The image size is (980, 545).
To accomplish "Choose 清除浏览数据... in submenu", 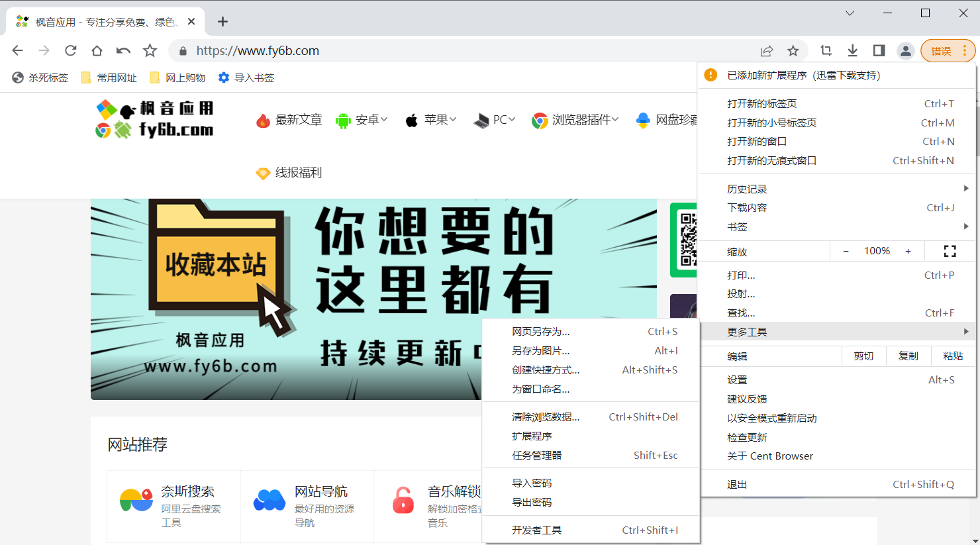I will pyautogui.click(x=591, y=417).
